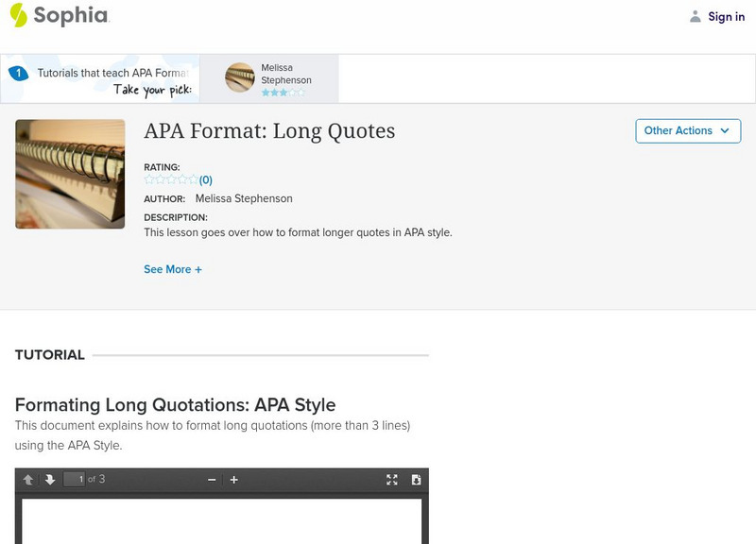The height and width of the screenshot is (544, 756).
Task: Switch PDF viewer to fullscreen mode
Action: 392,480
